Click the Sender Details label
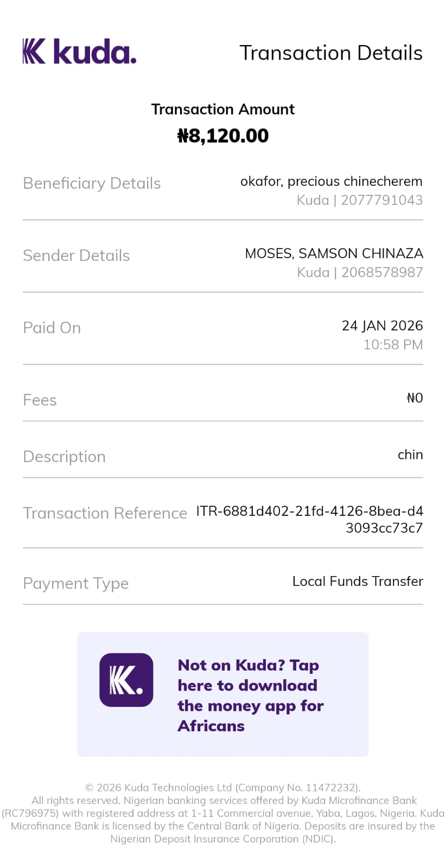The width and height of the screenshot is (446, 868). [77, 256]
